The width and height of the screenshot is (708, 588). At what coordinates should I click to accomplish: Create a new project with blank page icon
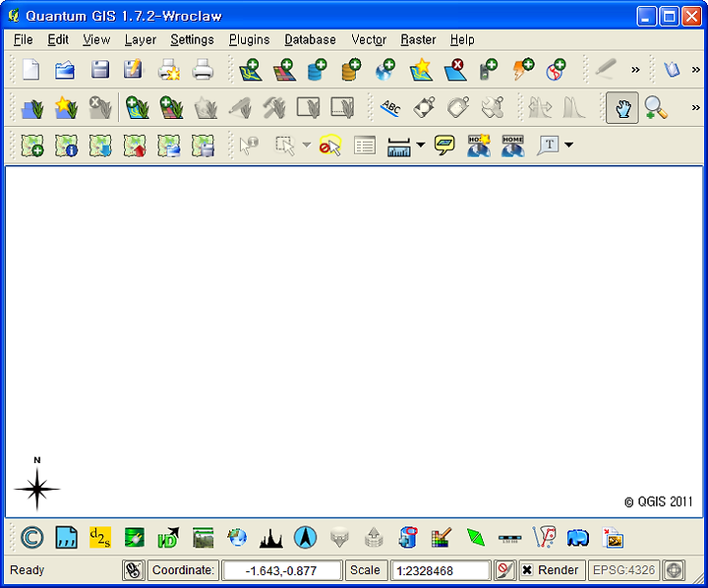[x=30, y=70]
